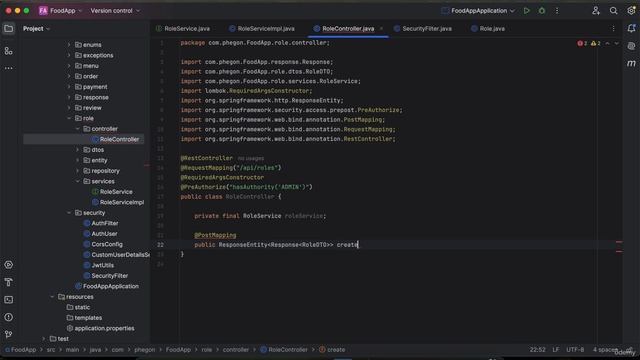
Task: Open the Build hammer tool window
Action: [8, 282]
